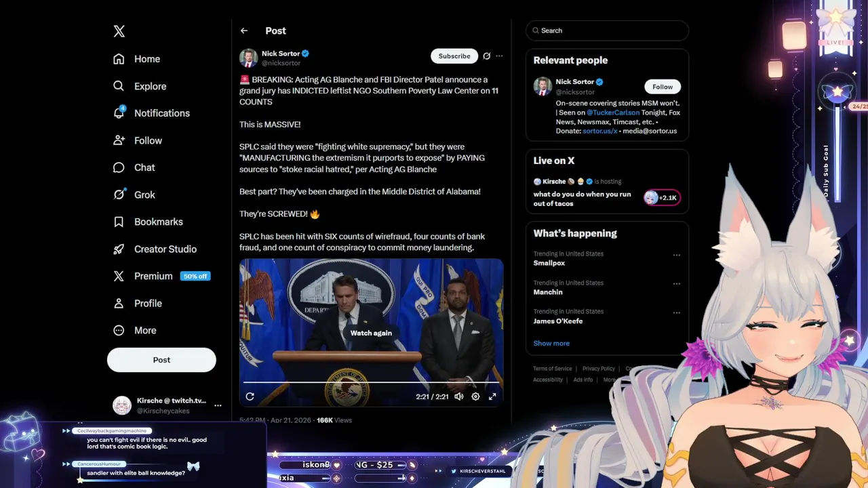Enter fullscreen on the video
868x488 pixels.
tap(492, 396)
